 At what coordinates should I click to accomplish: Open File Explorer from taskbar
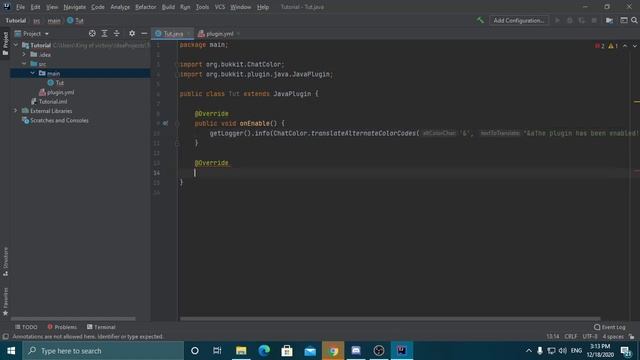pos(241,351)
